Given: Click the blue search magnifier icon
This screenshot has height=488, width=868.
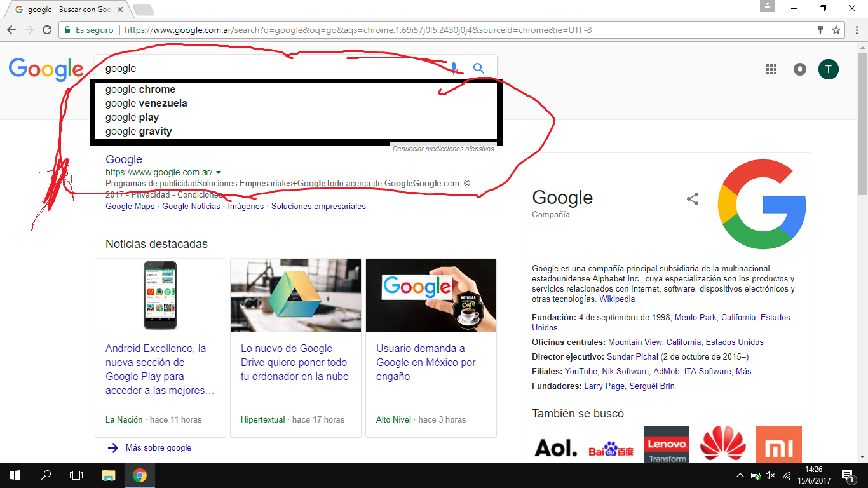Looking at the screenshot, I should pos(478,68).
